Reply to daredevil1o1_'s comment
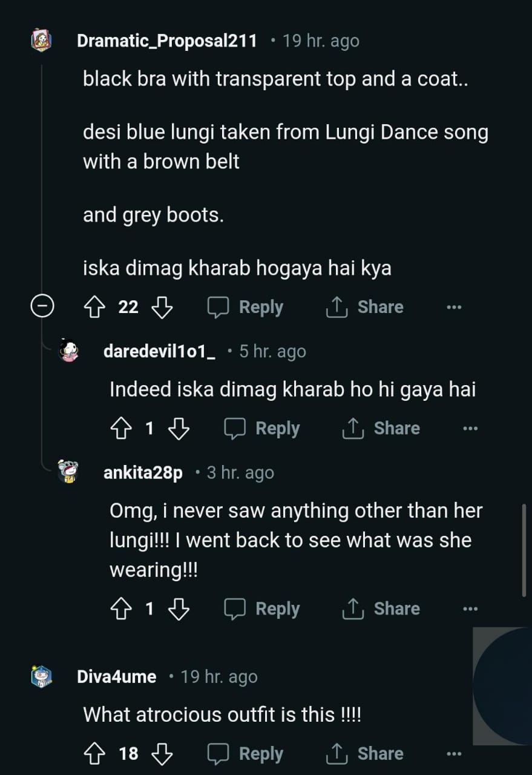This screenshot has width=532, height=775. [x=262, y=429]
